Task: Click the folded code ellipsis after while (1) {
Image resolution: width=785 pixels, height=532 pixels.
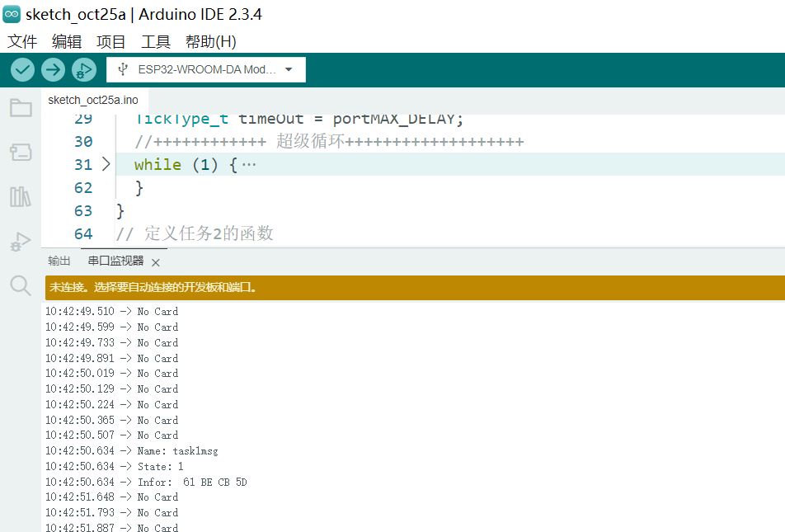Action: (x=249, y=165)
